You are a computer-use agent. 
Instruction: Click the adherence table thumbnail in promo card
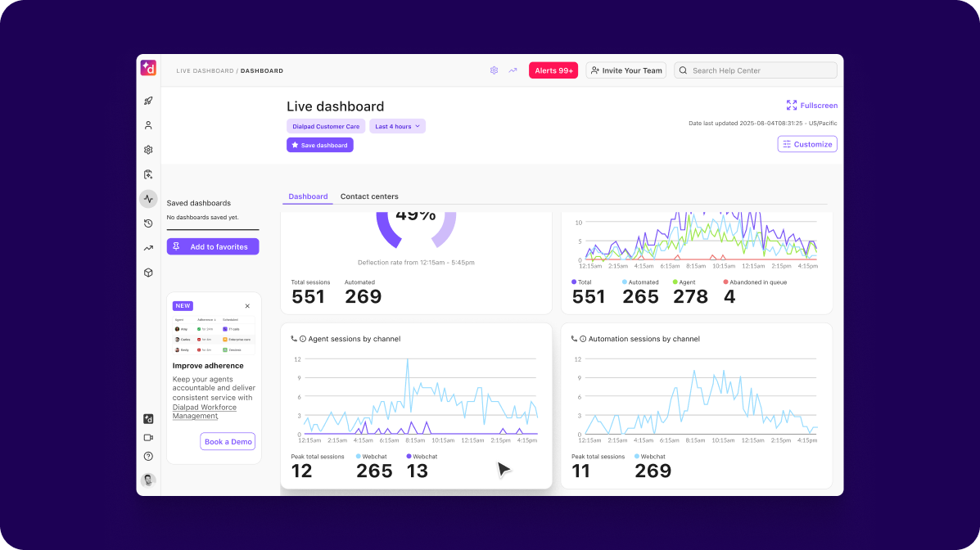(x=213, y=335)
